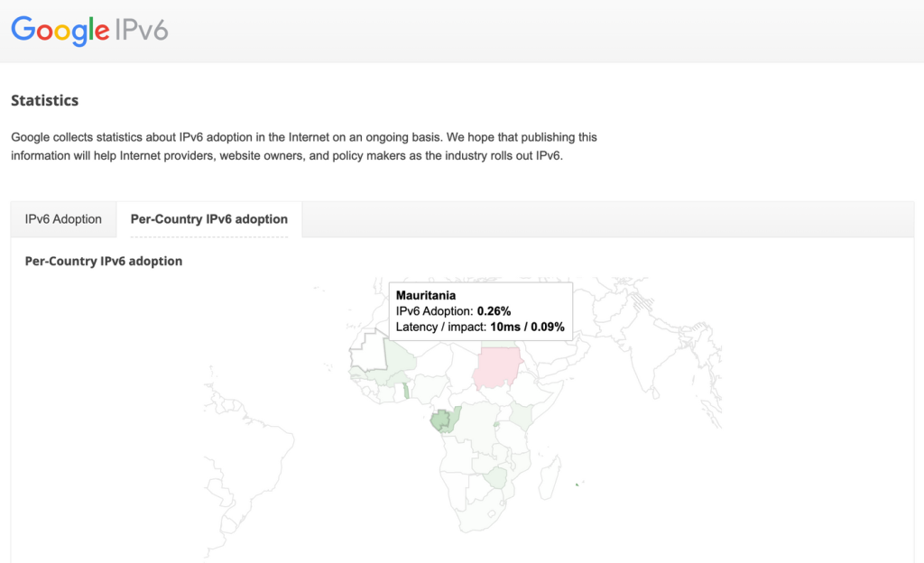Select the Per-Country IPv6 adoption tab
This screenshot has height=563, width=924.
(x=209, y=219)
